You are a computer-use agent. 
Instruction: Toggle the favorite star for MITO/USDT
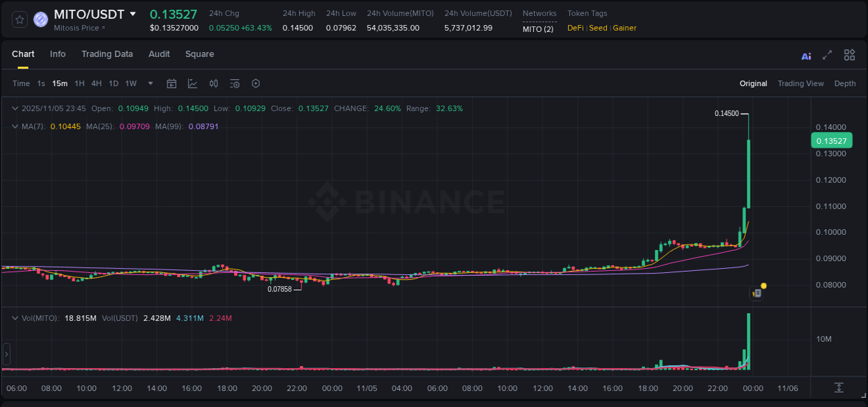19,19
